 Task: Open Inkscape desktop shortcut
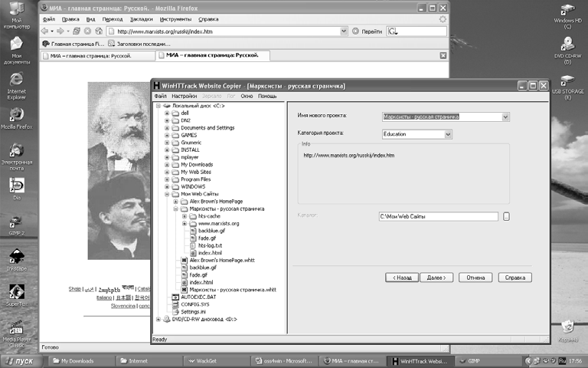(17, 256)
